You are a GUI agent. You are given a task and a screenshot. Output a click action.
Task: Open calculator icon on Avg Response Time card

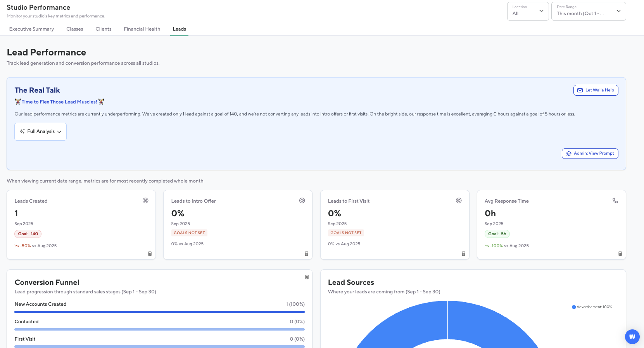click(x=620, y=254)
